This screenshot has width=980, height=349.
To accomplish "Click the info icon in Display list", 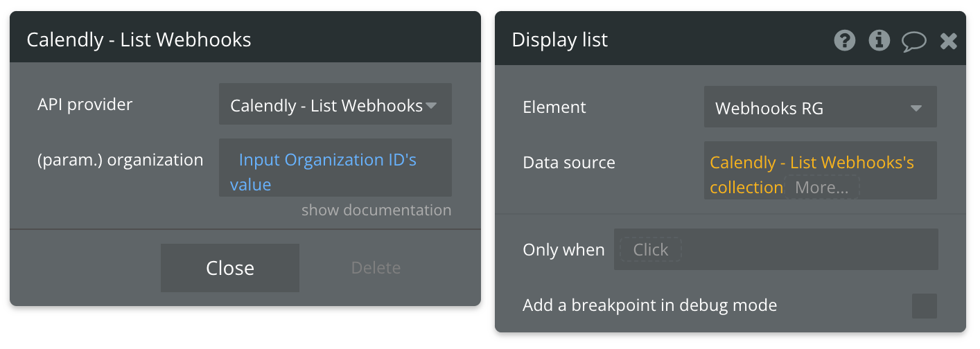I will pyautogui.click(x=879, y=41).
